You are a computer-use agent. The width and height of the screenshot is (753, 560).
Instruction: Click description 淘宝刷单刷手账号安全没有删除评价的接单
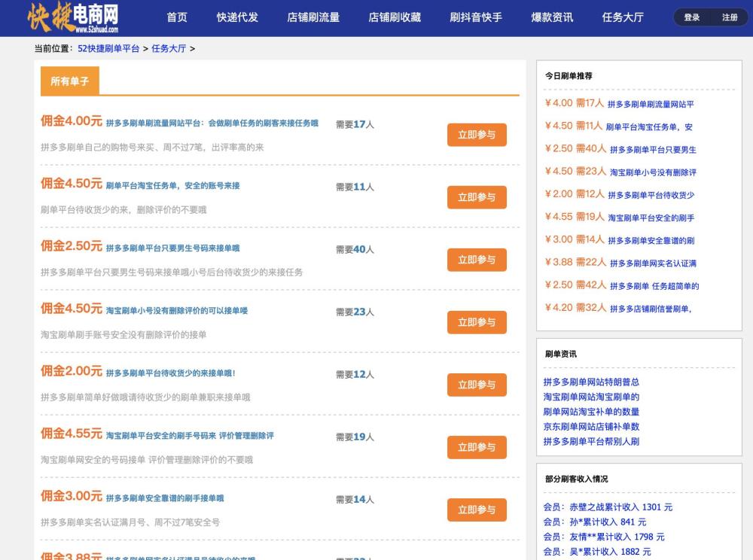point(123,335)
